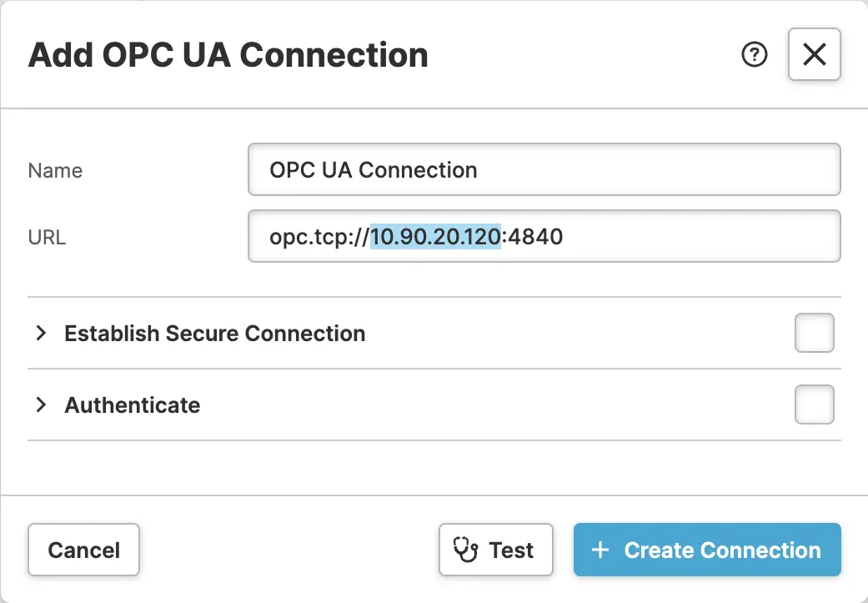Tick the Authenticate checkbox
The image size is (868, 603).
[814, 405]
